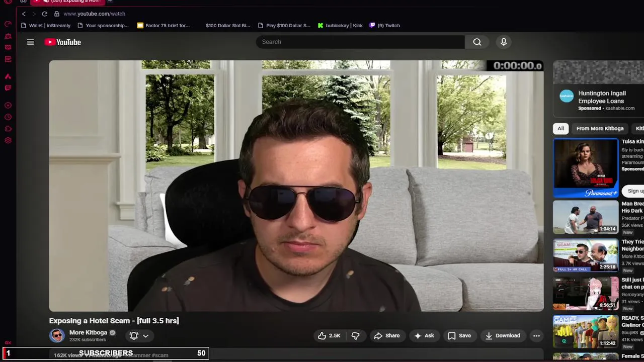
Task: Open the three-dot more actions menu
Action: point(536,336)
